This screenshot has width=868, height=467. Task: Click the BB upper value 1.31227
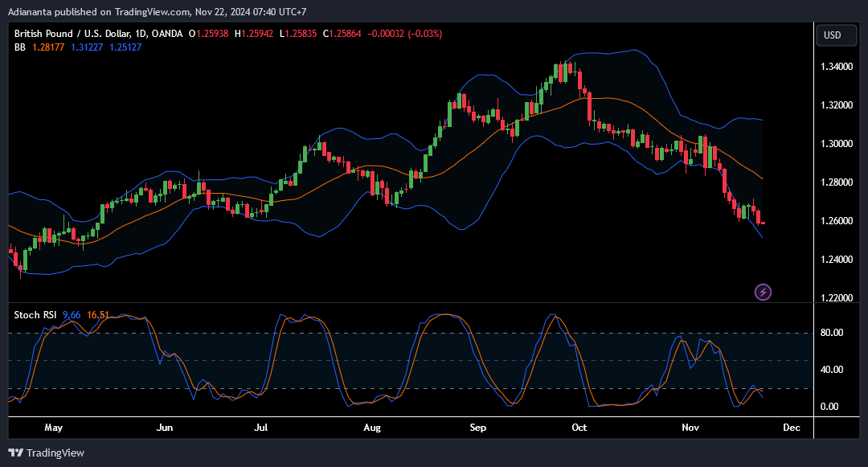(x=87, y=47)
